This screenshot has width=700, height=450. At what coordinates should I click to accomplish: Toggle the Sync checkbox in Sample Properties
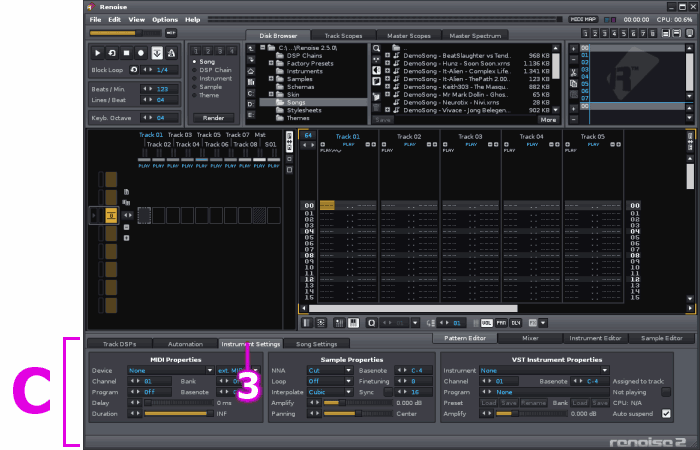tap(388, 392)
